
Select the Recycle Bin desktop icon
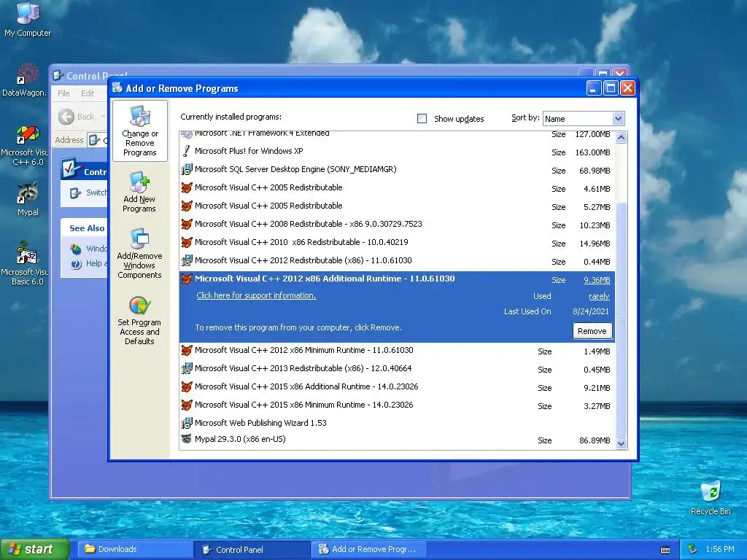[711, 497]
